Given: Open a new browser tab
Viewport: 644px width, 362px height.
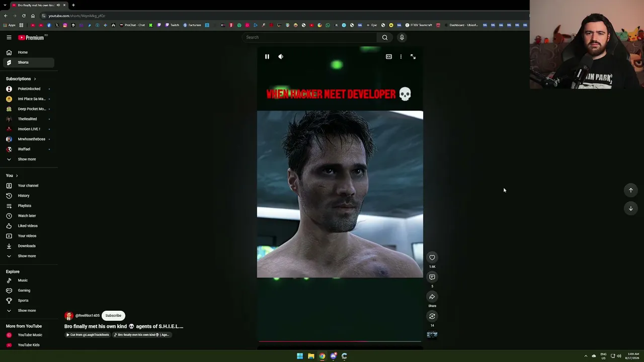Looking at the screenshot, I should (73, 5).
